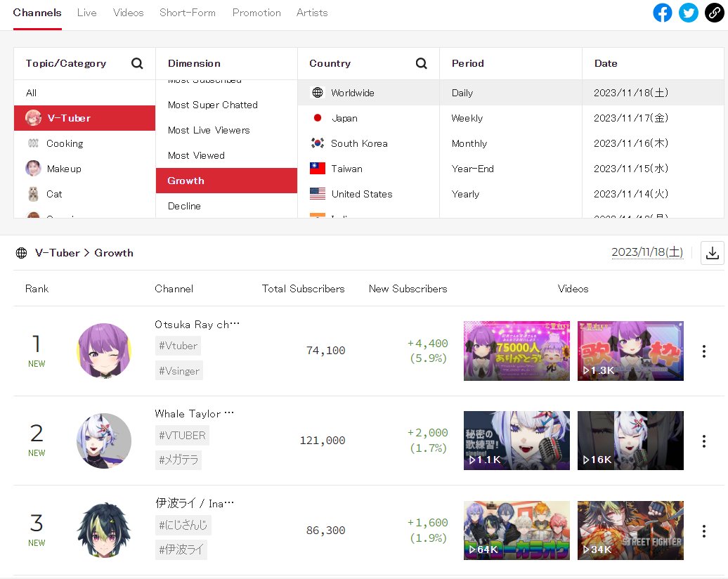The image size is (728, 579).
Task: Click Whale Taylor channel avatar
Action: click(104, 441)
